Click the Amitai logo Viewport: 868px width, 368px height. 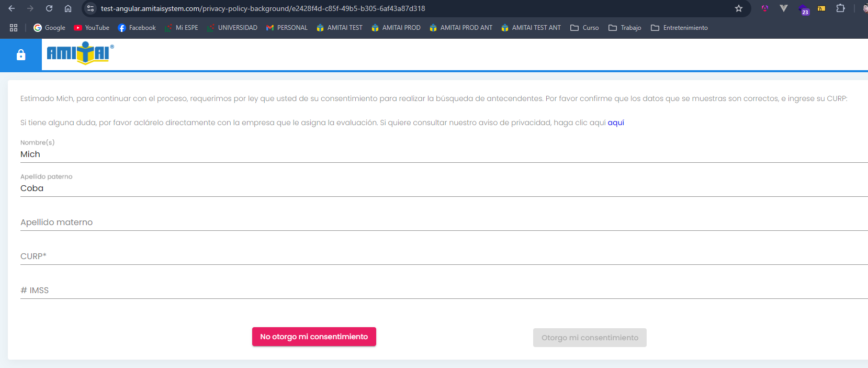pyautogui.click(x=80, y=53)
